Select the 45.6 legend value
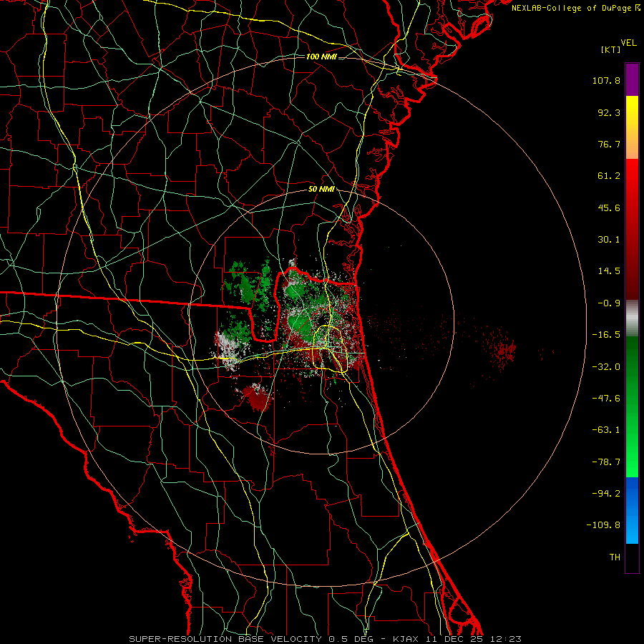Screen dimensions: 644x644 (x=609, y=208)
